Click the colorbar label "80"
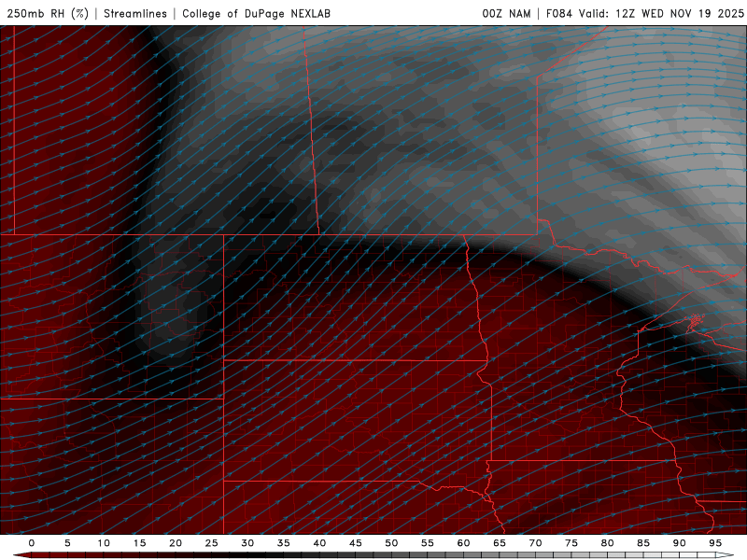The image size is (747, 560). coord(607,543)
